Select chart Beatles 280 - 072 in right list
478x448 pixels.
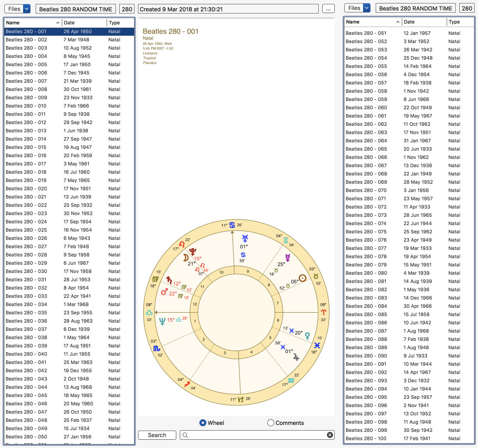(x=409, y=207)
